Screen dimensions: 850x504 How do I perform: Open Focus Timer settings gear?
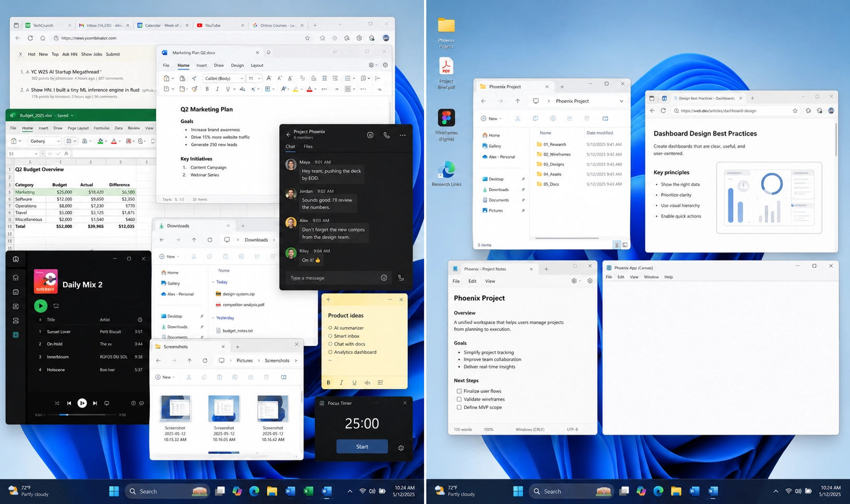pyautogui.click(x=401, y=448)
